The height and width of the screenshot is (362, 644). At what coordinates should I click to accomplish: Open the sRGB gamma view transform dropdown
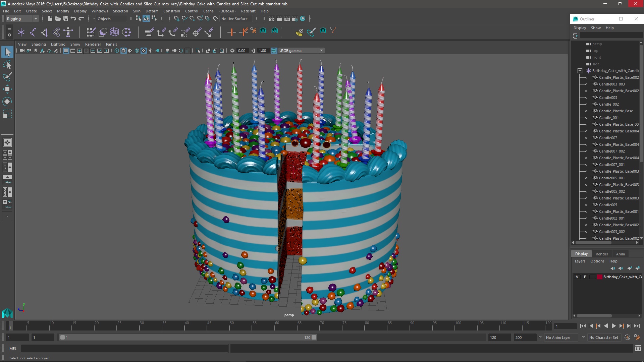(x=321, y=51)
